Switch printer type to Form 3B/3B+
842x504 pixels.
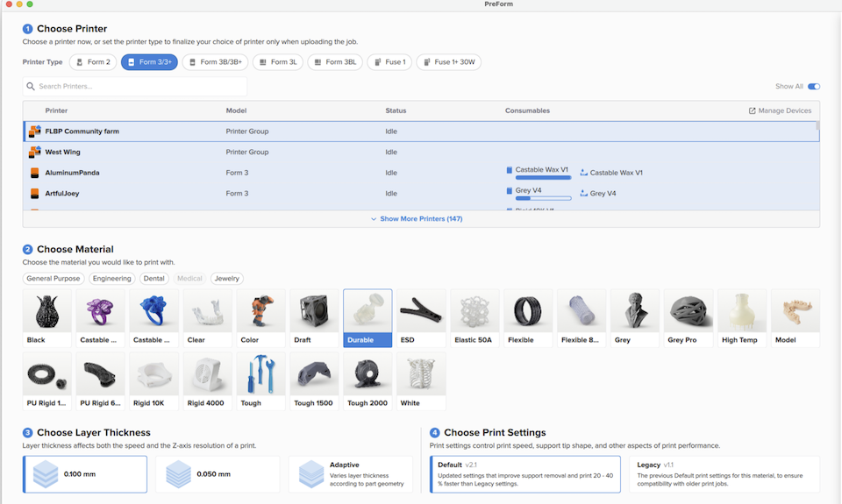point(216,61)
